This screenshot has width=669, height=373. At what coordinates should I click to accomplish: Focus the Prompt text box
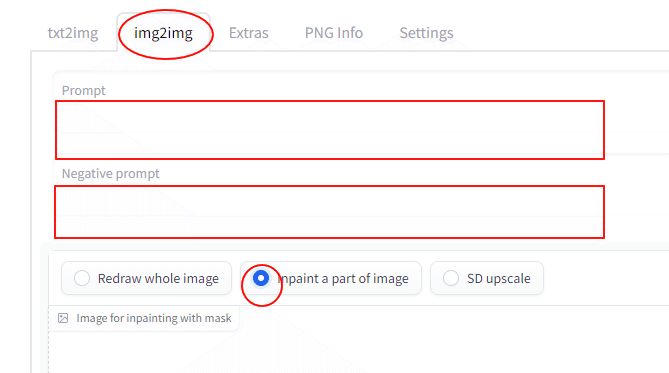click(x=330, y=130)
